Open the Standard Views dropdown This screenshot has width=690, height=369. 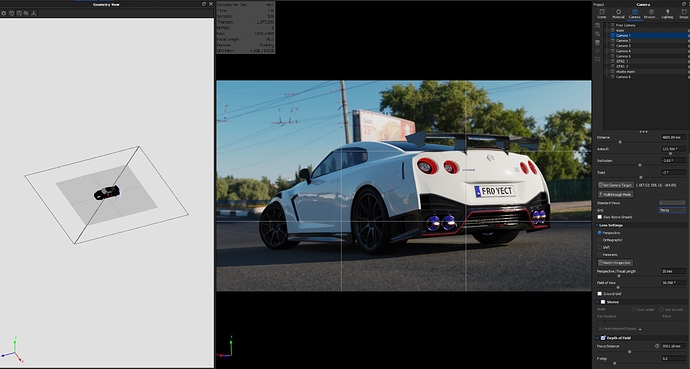(x=672, y=203)
